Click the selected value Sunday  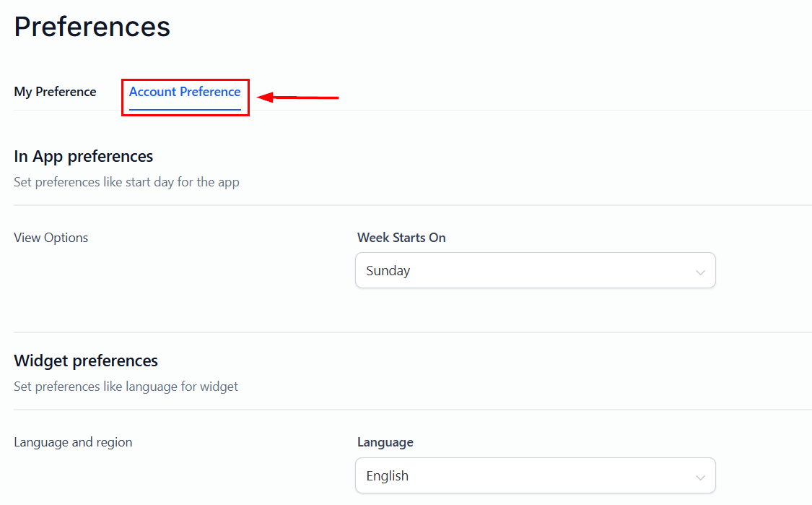388,271
